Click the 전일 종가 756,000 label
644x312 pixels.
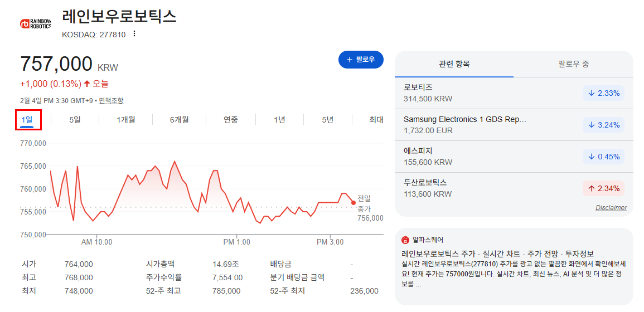[x=370, y=208]
